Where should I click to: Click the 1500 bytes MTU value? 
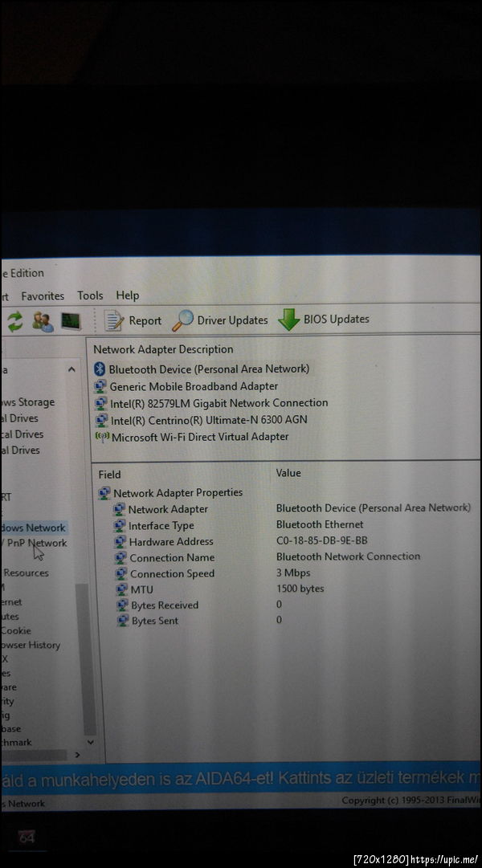pyautogui.click(x=300, y=589)
